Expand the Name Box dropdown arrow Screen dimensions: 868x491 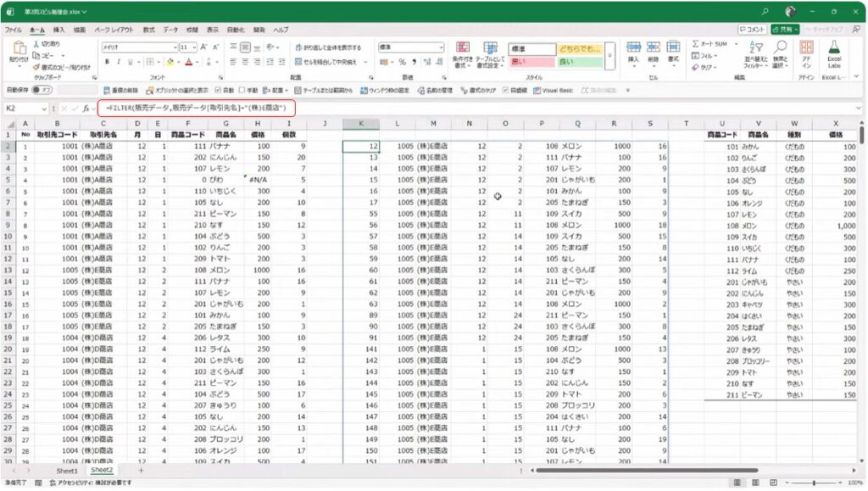pos(44,109)
